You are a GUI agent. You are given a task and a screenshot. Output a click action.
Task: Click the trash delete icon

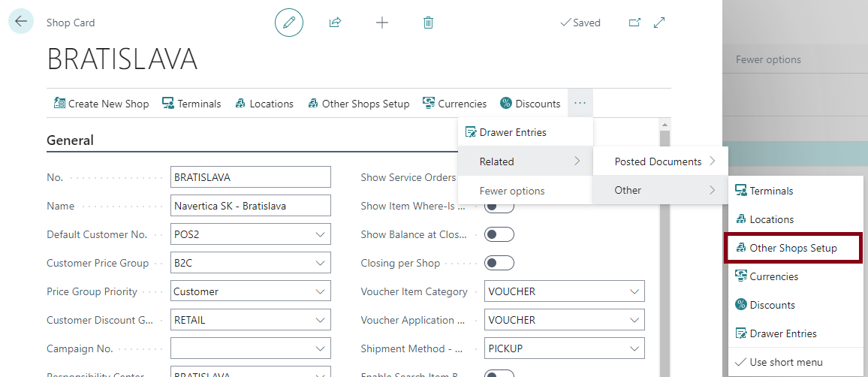[428, 23]
